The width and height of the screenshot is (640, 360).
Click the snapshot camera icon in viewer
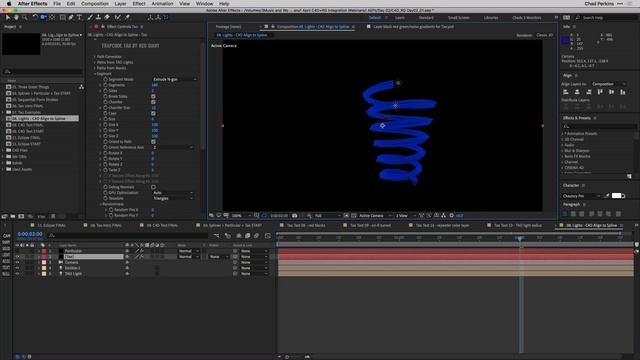click(x=295, y=216)
